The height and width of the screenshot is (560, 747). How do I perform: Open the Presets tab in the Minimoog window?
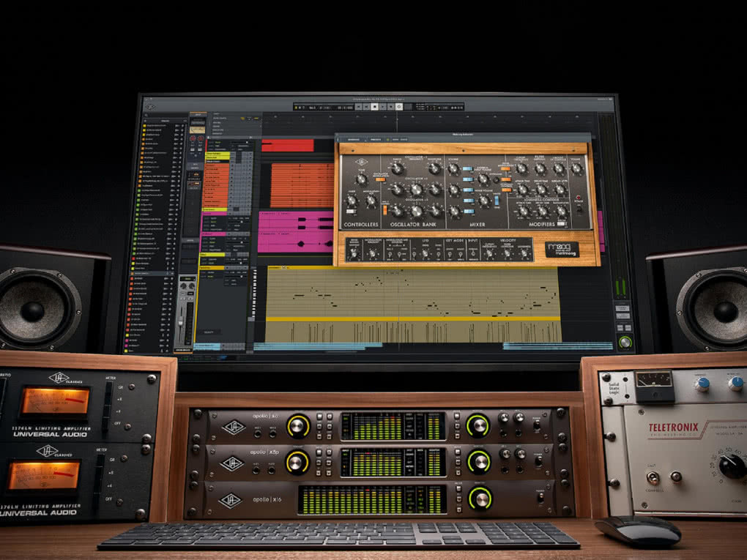coord(376,140)
